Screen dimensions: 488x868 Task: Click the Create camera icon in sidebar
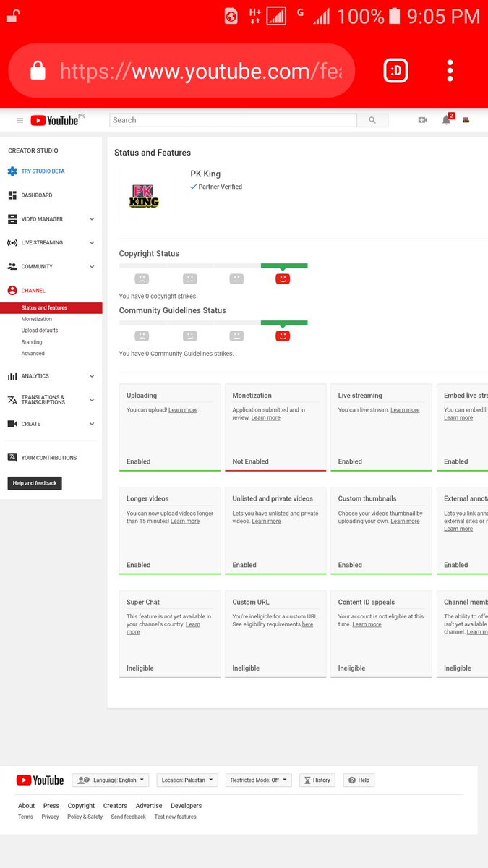coord(12,424)
